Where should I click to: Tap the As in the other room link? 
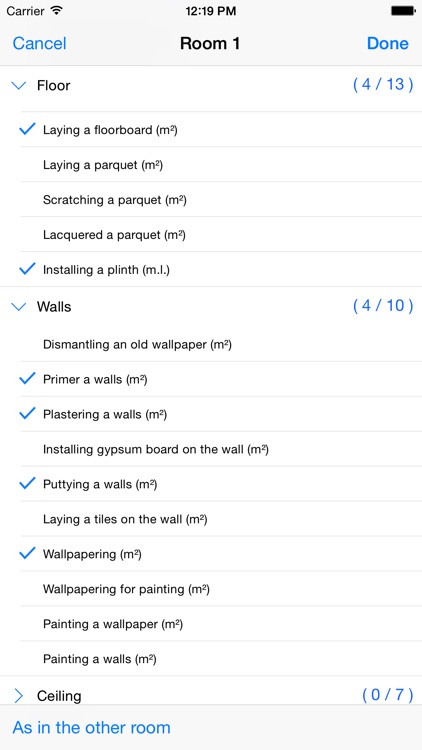click(91, 728)
